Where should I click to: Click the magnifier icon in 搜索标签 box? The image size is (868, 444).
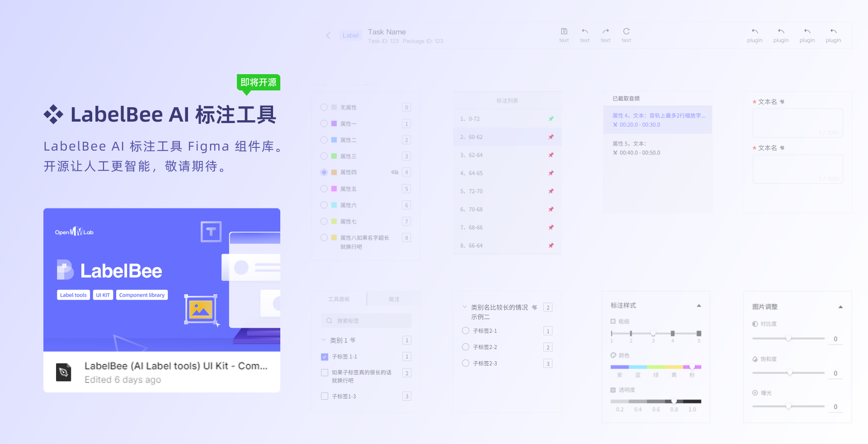(x=329, y=321)
